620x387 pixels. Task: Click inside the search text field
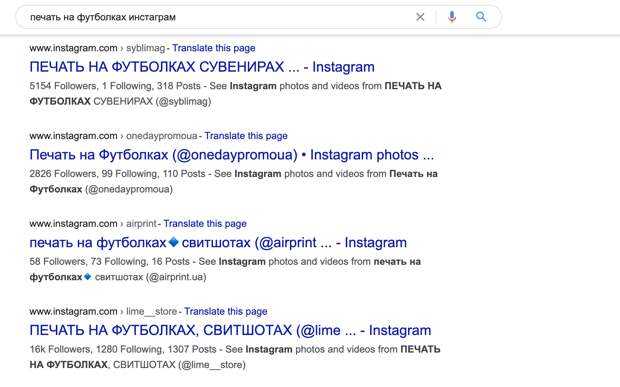(x=217, y=17)
